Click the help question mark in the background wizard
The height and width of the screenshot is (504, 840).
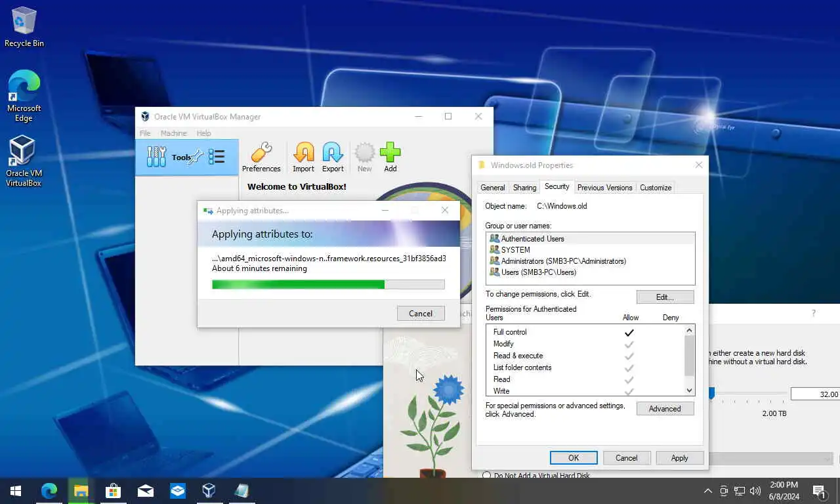pyautogui.click(x=814, y=314)
